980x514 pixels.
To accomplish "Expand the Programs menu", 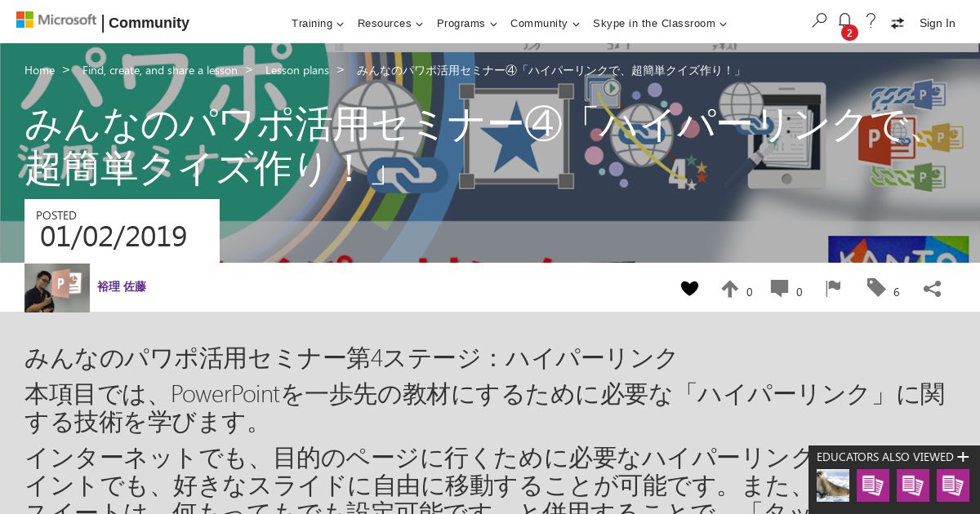I will (467, 24).
